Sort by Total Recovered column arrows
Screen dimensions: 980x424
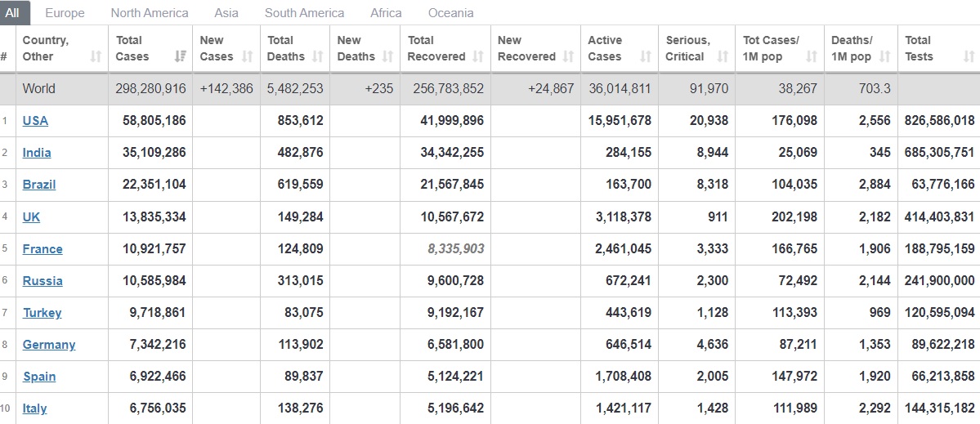pos(478,57)
